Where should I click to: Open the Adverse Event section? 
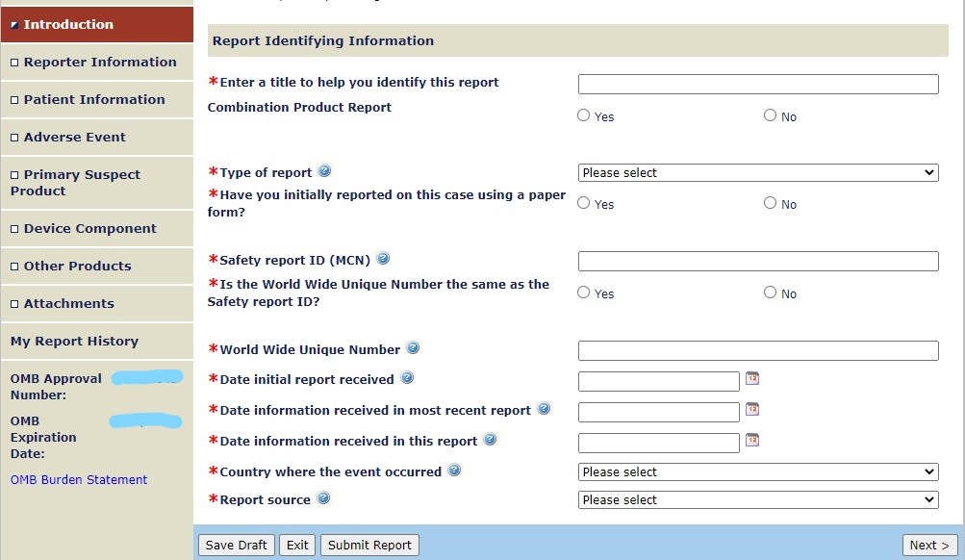74,138
